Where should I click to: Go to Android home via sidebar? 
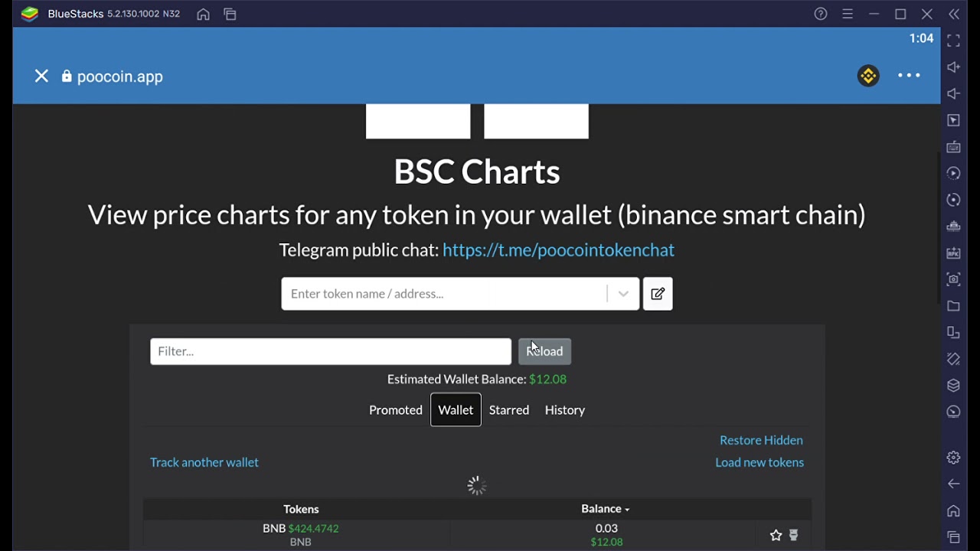[x=953, y=510]
